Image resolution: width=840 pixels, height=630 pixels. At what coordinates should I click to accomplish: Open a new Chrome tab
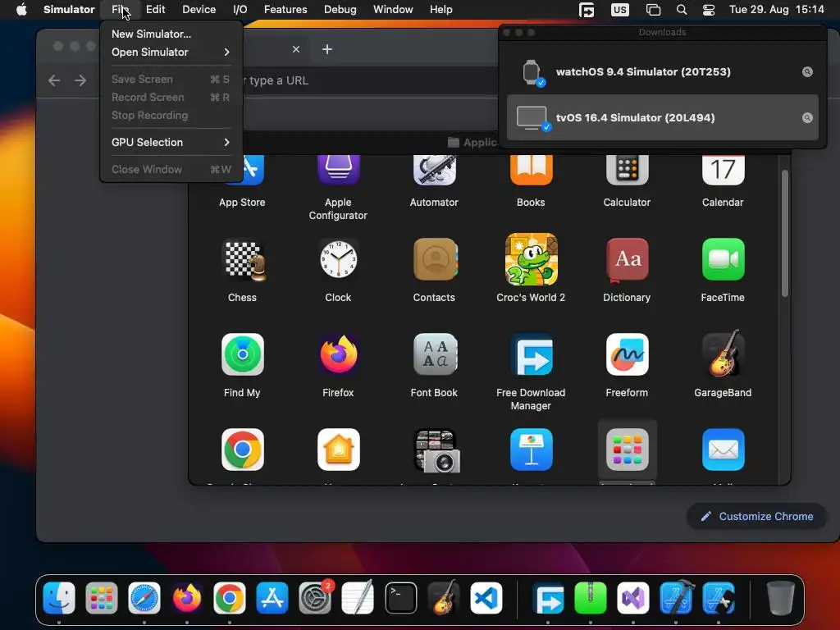coord(326,49)
